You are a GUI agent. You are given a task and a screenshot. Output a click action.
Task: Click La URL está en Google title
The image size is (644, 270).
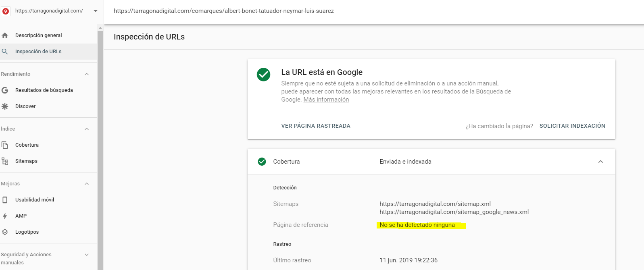322,72
